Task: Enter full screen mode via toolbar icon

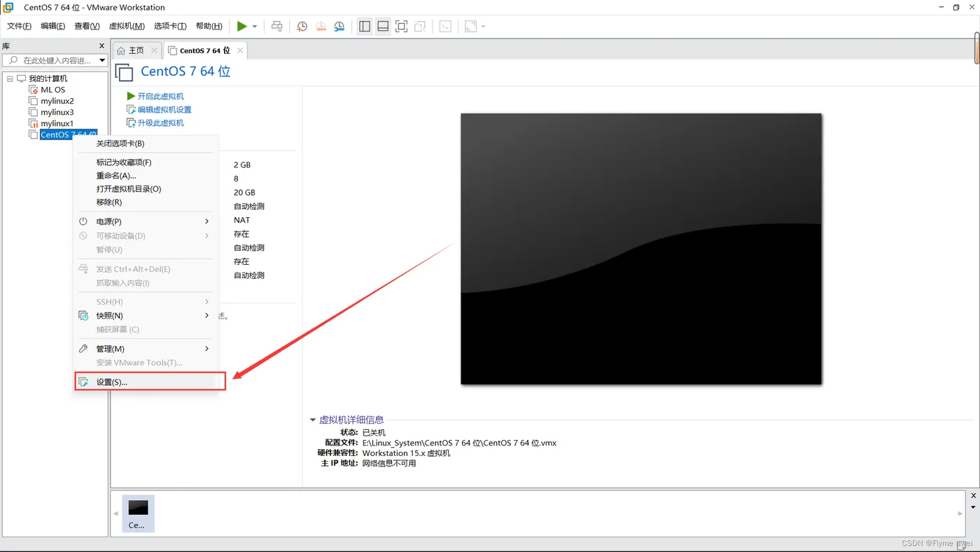Action: click(401, 27)
